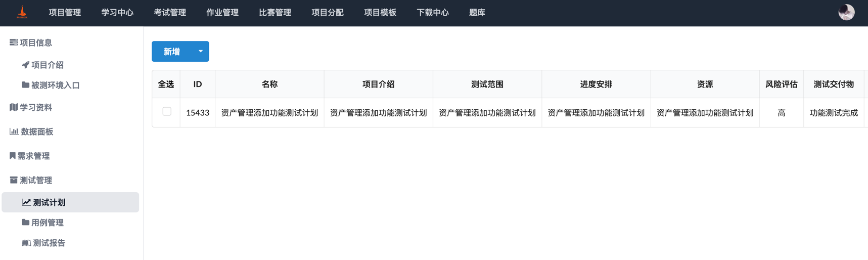The image size is (868, 260).
Task: Select 题库 in the top navigation
Action: tap(477, 13)
